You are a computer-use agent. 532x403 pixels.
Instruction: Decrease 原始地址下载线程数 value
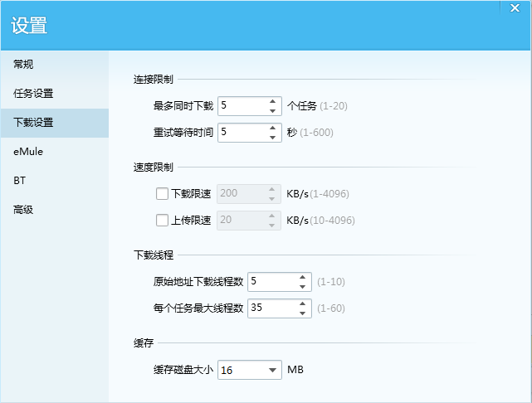click(302, 287)
